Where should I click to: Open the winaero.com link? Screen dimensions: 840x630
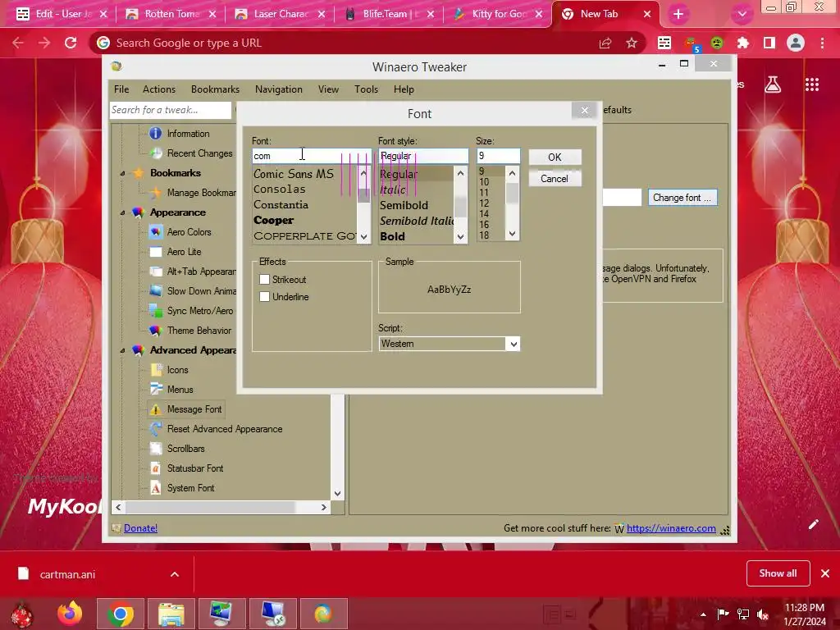click(x=671, y=528)
